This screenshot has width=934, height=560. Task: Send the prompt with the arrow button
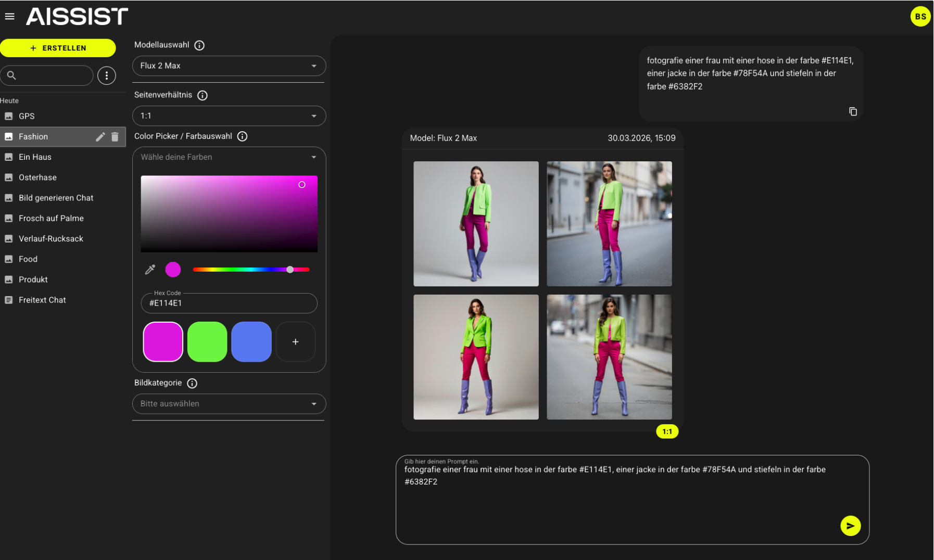click(850, 526)
